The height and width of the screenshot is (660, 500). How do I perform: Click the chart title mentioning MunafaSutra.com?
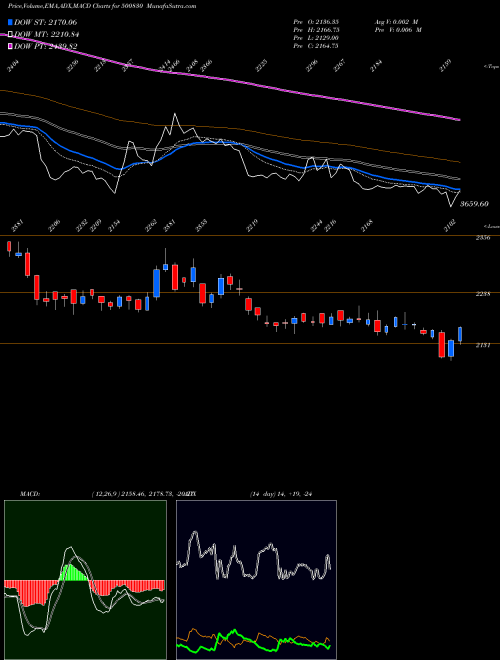(x=102, y=6)
